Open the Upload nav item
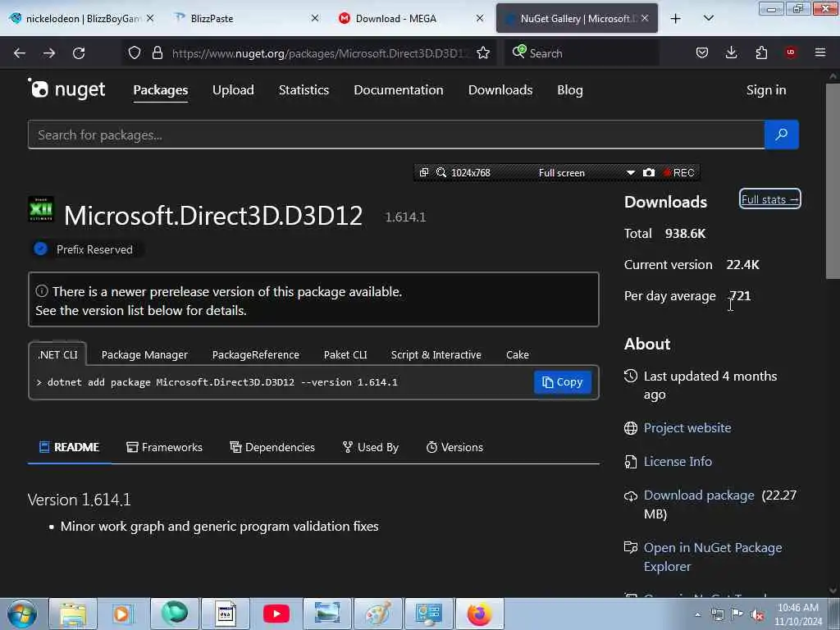This screenshot has width=840, height=630. (233, 90)
